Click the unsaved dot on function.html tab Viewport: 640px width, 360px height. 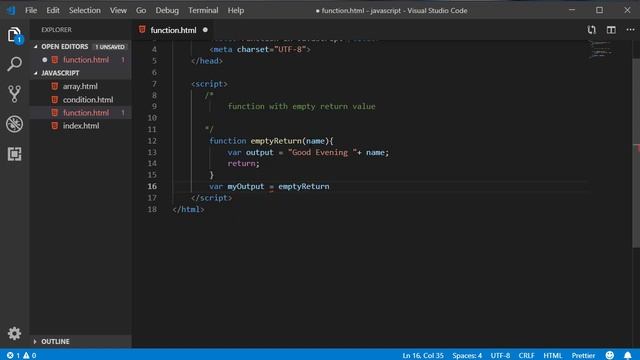[x=205, y=30]
